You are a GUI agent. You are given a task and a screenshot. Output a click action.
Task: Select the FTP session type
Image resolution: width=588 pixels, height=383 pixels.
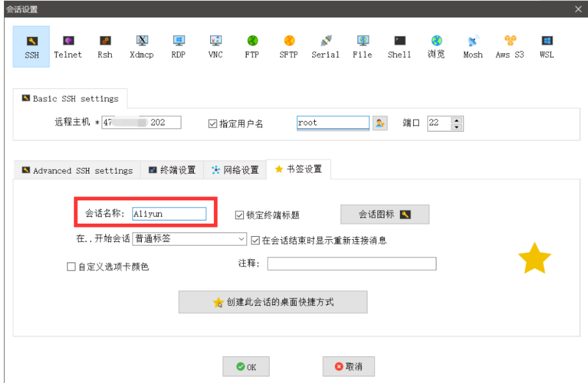click(252, 47)
